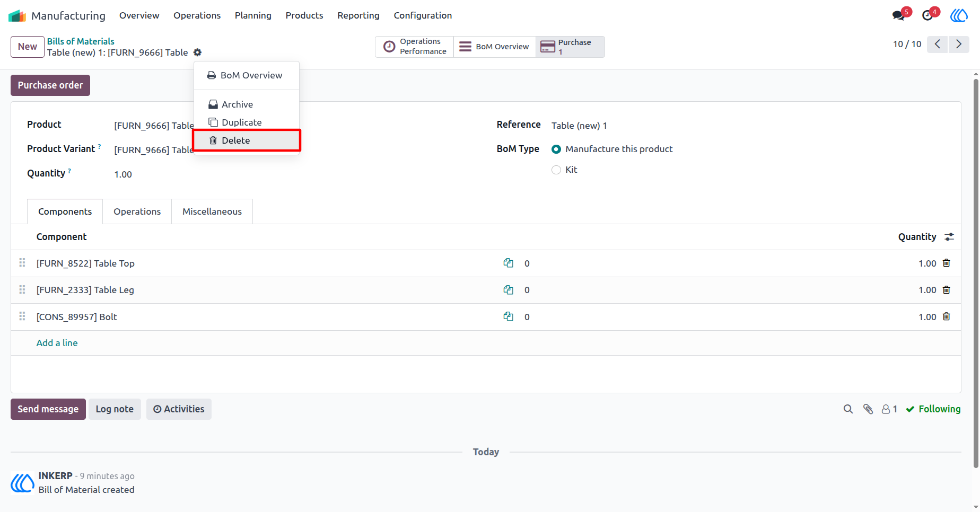The height and width of the screenshot is (512, 980).
Task: Open the gear actions menu icon
Action: [x=197, y=52]
